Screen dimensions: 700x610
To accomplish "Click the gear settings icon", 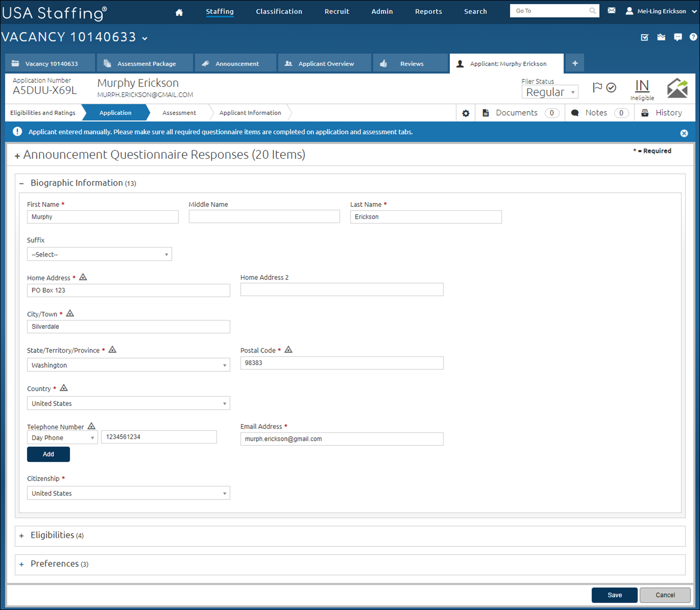I will pos(466,113).
